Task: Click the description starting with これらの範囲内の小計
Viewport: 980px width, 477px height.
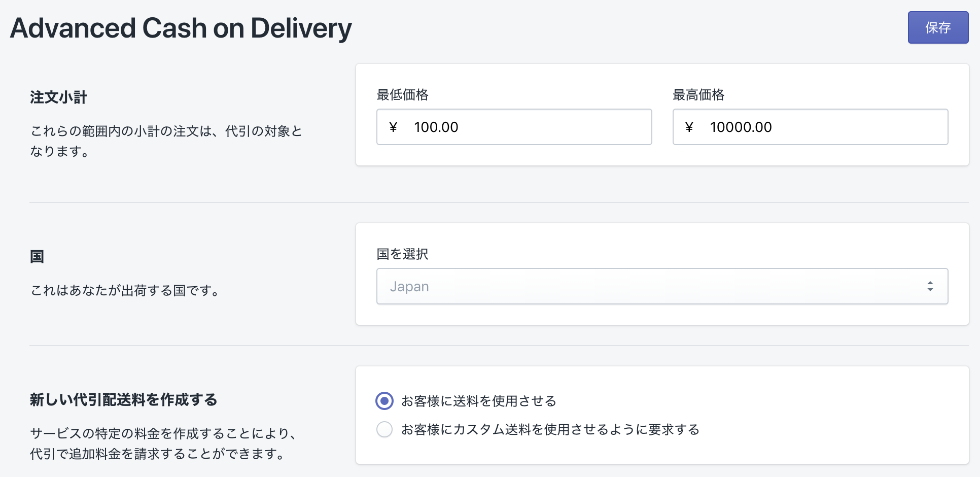Action: 166,141
